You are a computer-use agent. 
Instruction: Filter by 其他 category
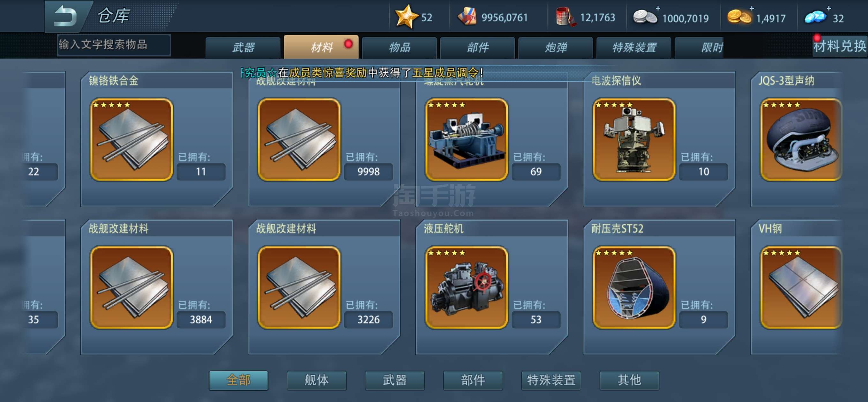click(629, 380)
